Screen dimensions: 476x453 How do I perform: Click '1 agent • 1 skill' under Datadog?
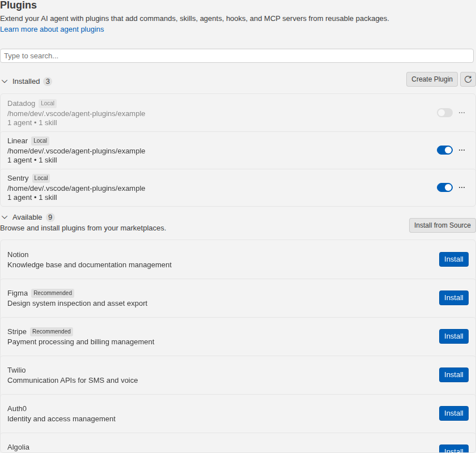32,123
